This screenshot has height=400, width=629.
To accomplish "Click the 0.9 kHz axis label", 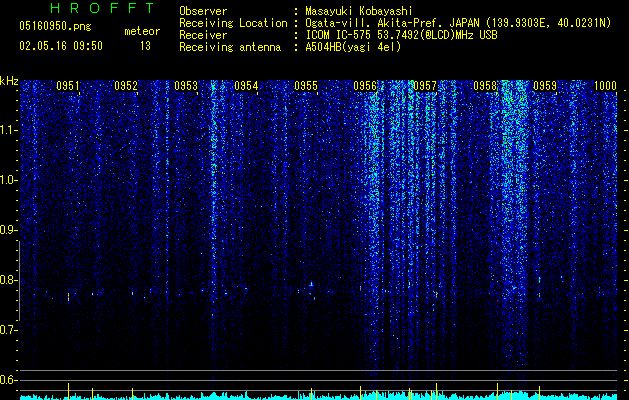I will tap(8, 230).
